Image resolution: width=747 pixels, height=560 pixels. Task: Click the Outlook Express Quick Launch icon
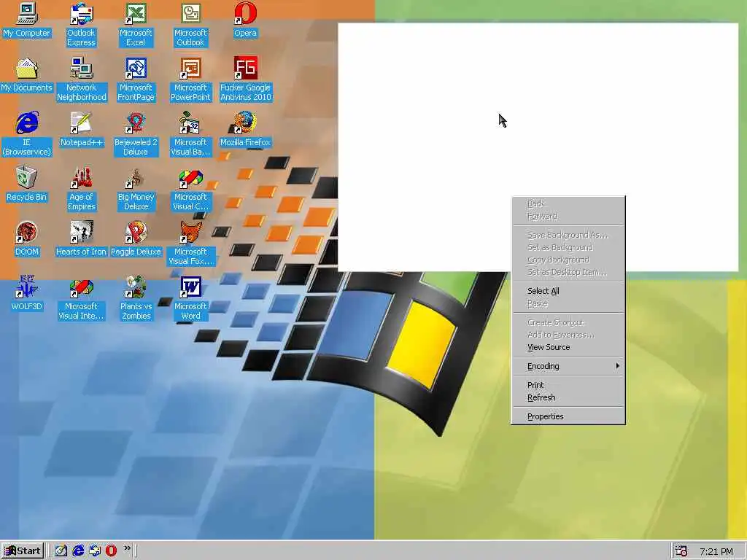click(94, 551)
